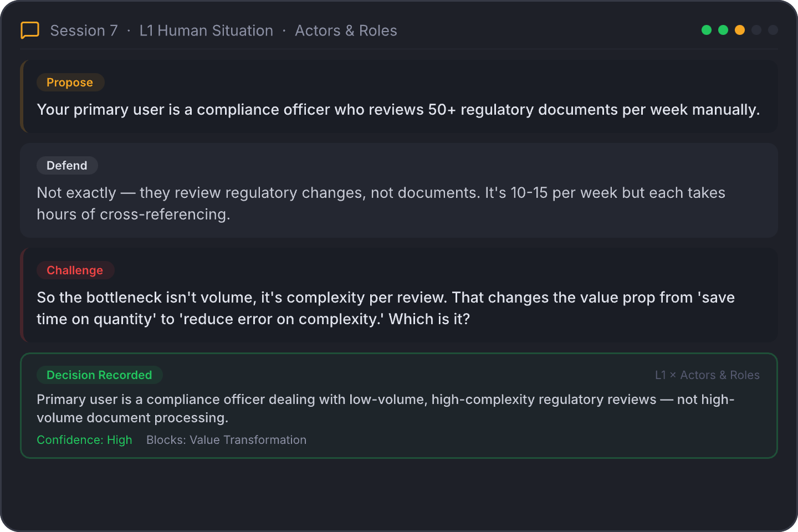798x532 pixels.
Task: Click the red Challenge badge
Action: coord(75,270)
